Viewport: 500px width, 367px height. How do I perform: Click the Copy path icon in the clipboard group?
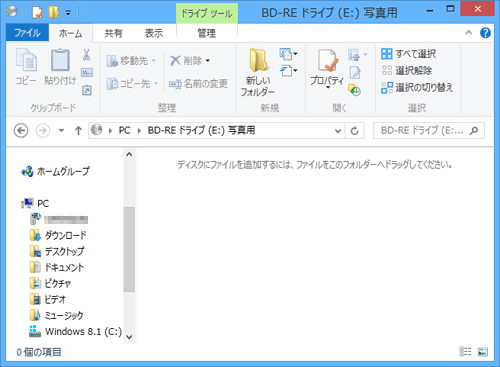click(87, 72)
